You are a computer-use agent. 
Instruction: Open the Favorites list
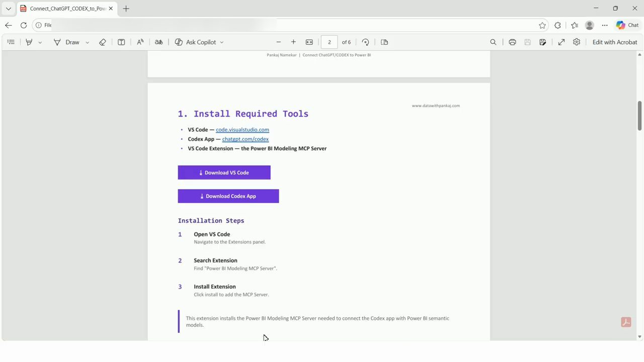[575, 25]
